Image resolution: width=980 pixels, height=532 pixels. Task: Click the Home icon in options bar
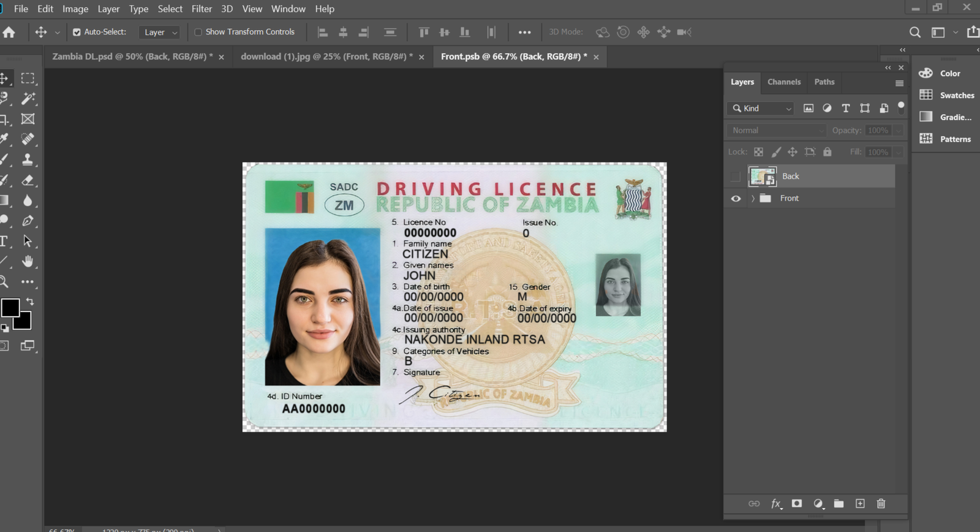pyautogui.click(x=9, y=32)
